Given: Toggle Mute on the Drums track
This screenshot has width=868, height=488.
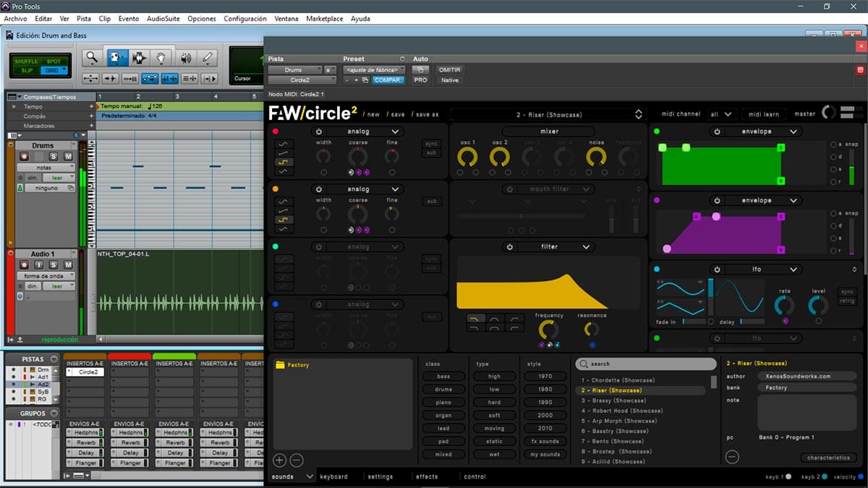Looking at the screenshot, I should pos(68,156).
